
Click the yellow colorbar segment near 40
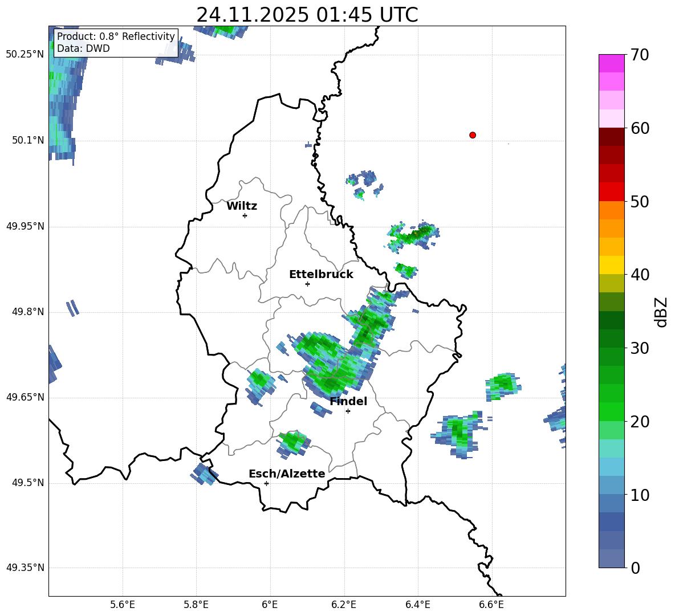click(x=611, y=265)
